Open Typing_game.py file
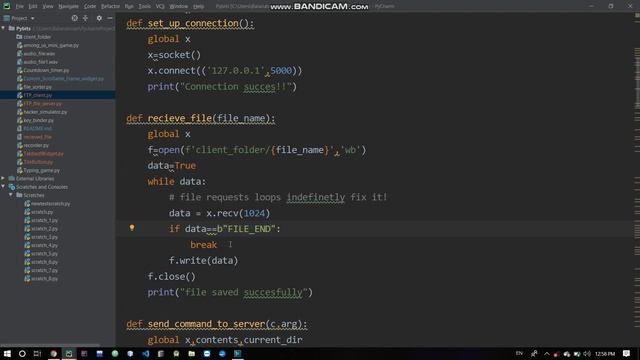The height and width of the screenshot is (360, 640). tap(41, 170)
